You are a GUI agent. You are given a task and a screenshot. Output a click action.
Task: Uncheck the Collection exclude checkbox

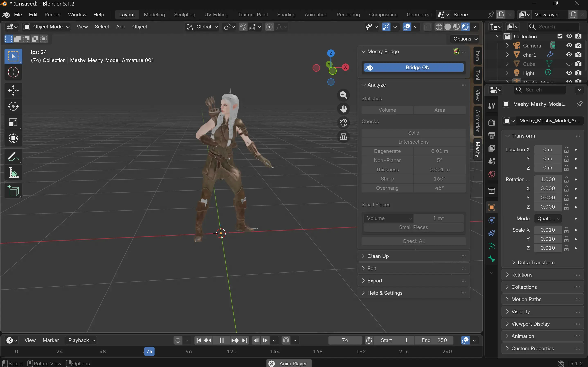560,36
